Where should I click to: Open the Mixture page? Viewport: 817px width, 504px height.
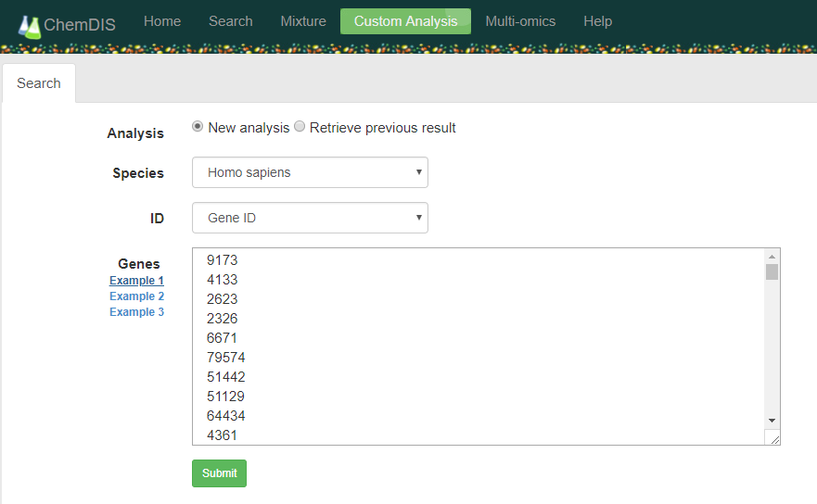click(303, 21)
